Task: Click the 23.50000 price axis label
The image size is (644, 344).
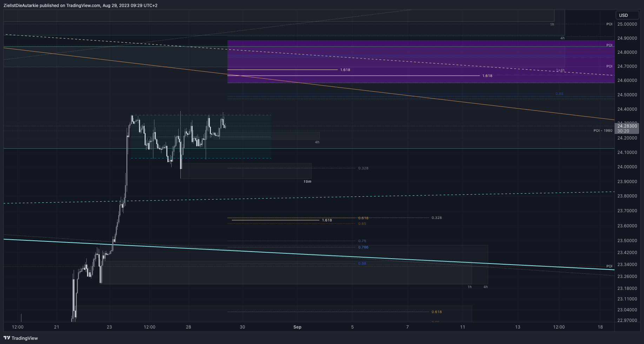Action: pyautogui.click(x=627, y=241)
